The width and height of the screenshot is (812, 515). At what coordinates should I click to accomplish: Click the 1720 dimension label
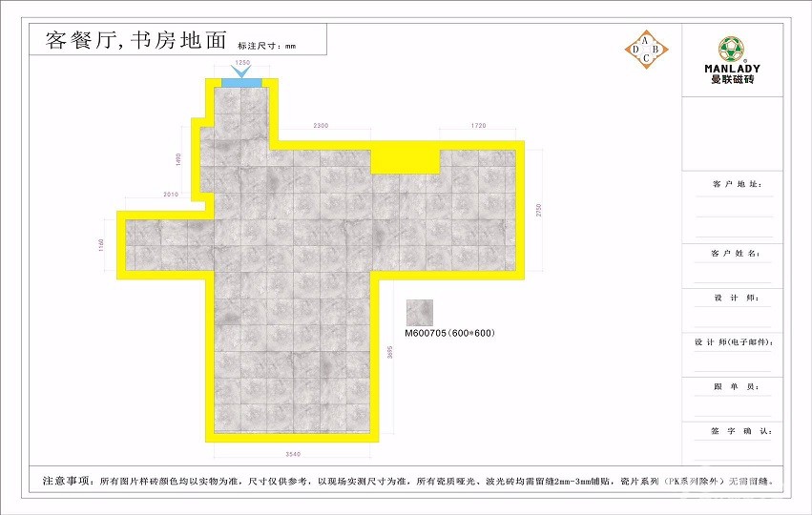478,126
